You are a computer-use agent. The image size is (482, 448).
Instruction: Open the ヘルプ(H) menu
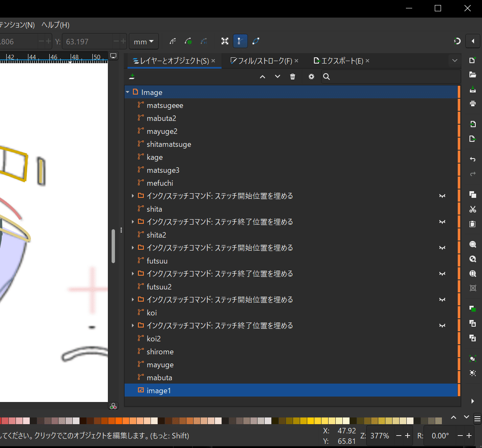(x=55, y=25)
